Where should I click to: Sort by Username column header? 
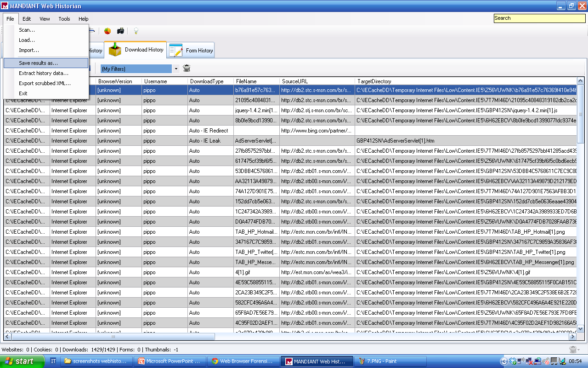coord(164,81)
